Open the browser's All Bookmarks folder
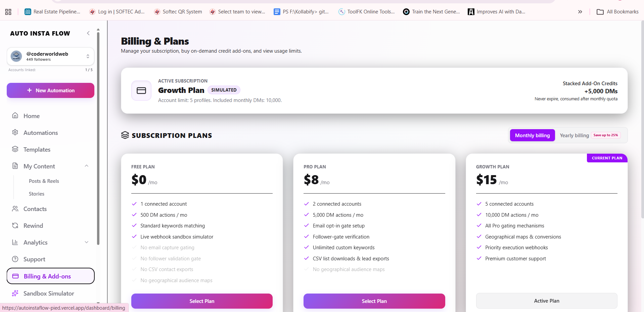644x312 pixels. (617, 12)
